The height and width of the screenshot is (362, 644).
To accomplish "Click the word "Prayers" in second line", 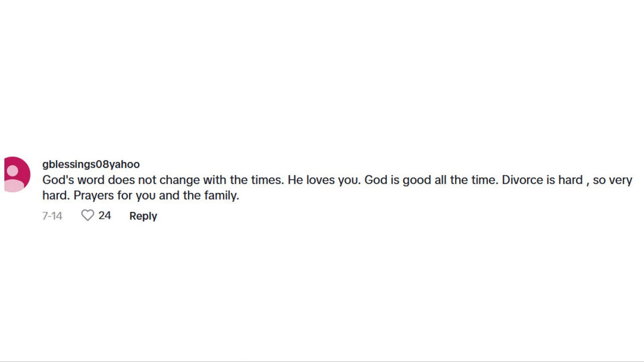I will coord(94,195).
